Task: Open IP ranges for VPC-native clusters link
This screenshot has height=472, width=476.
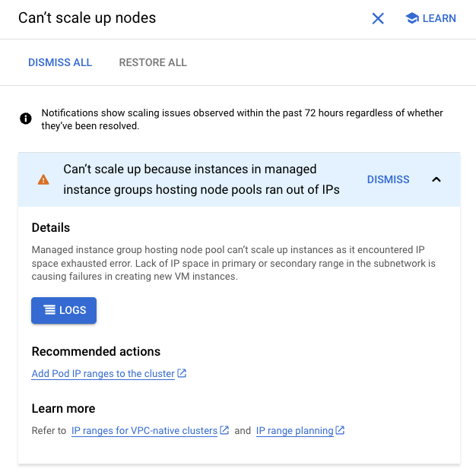Action: 144,431
